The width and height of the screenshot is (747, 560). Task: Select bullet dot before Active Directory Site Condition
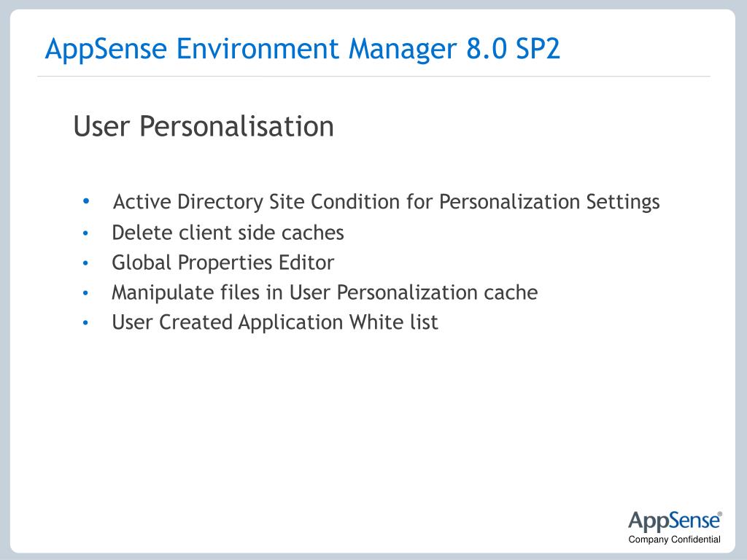point(86,201)
